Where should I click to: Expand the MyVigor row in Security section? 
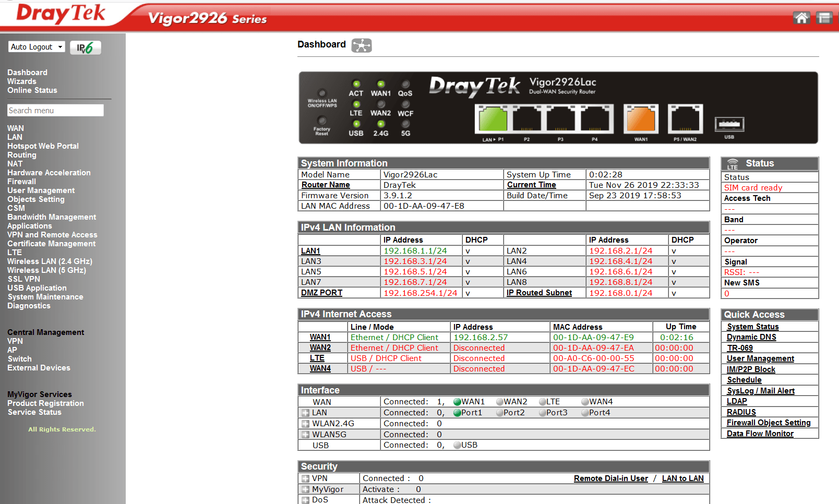pyautogui.click(x=305, y=489)
